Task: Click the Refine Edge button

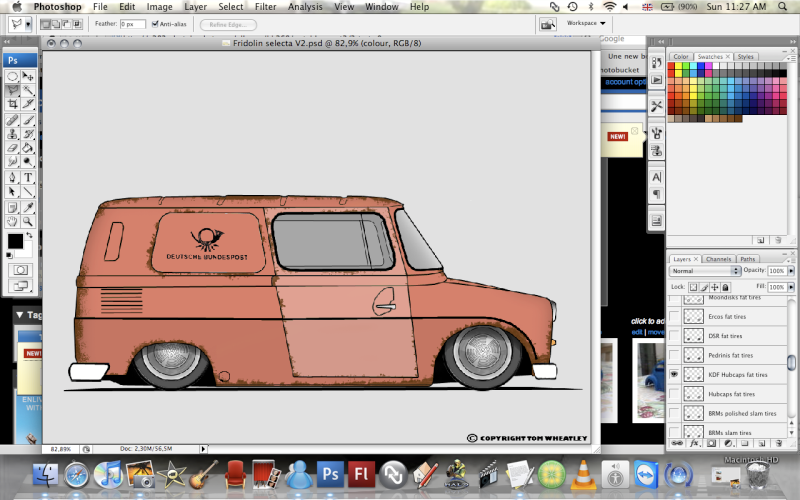Action: pyautogui.click(x=228, y=24)
